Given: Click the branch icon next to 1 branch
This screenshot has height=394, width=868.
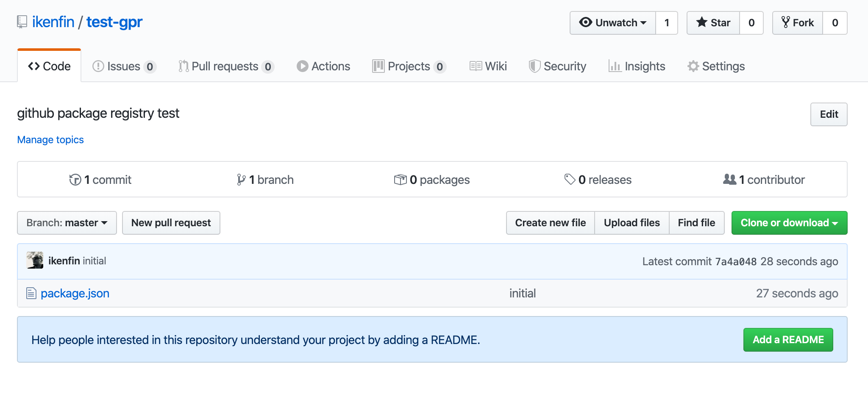Looking at the screenshot, I should coord(241,180).
